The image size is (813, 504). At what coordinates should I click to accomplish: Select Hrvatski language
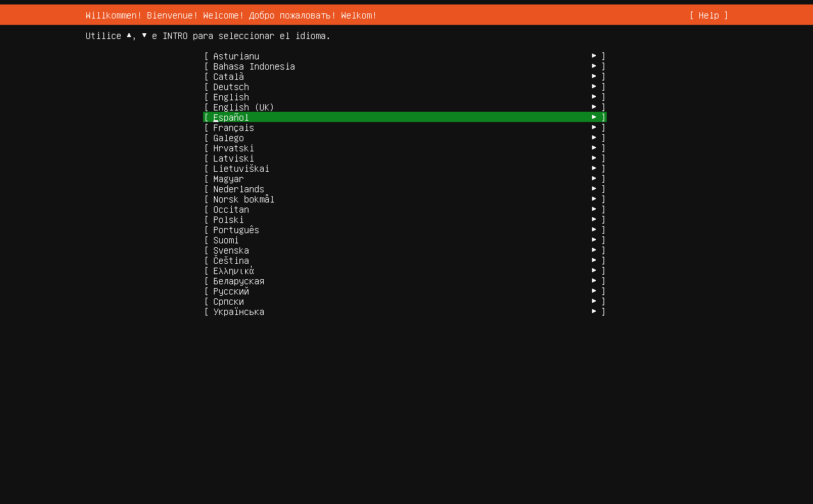[x=405, y=148]
